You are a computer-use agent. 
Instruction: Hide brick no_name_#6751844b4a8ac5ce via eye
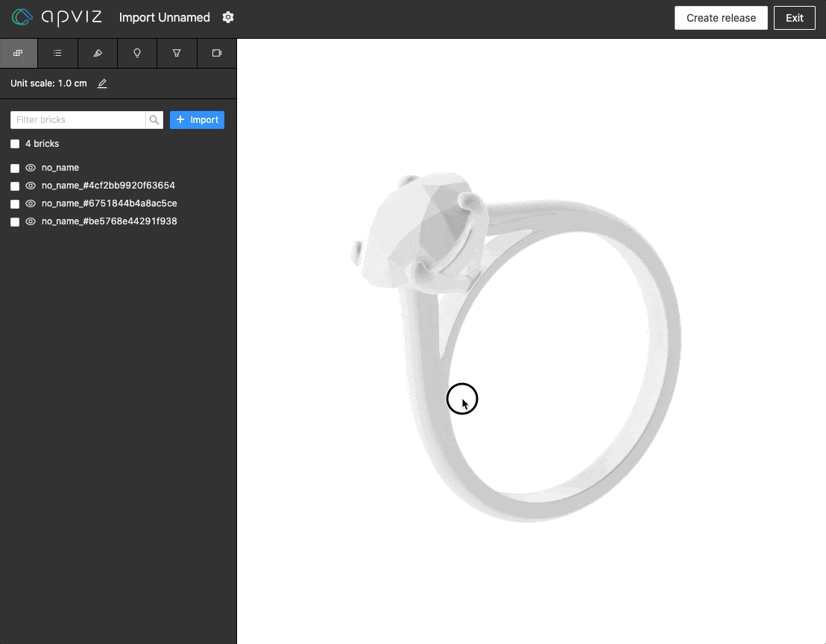(31, 203)
